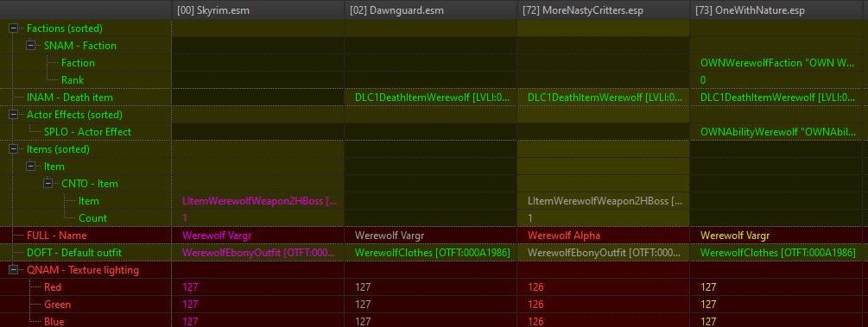Select the Blue row label
Screen dimensions: 868x327
click(54, 322)
